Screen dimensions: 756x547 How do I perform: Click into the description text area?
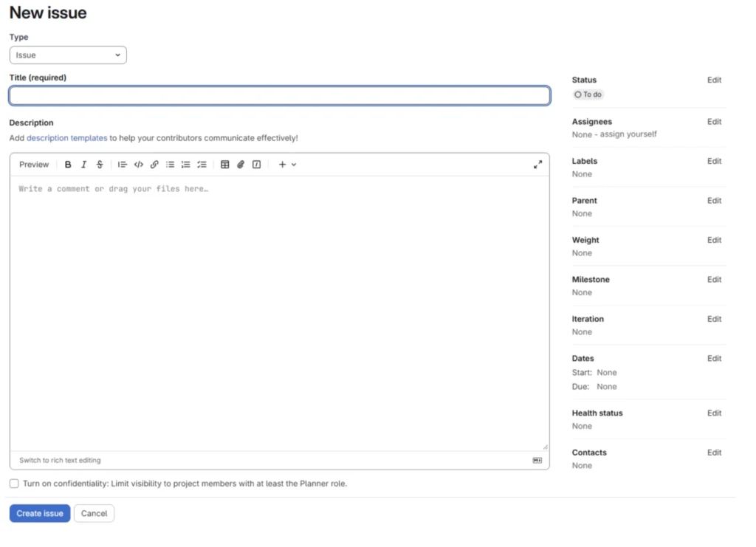click(280, 313)
